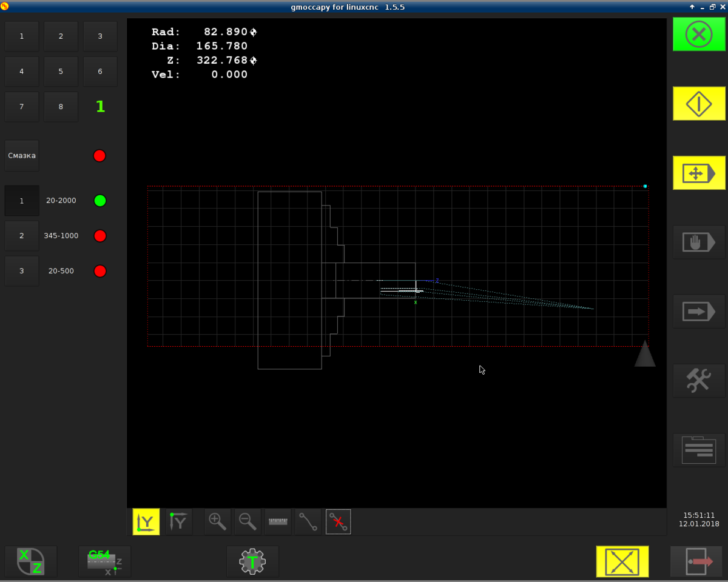Toggle the machine power button

click(699, 104)
